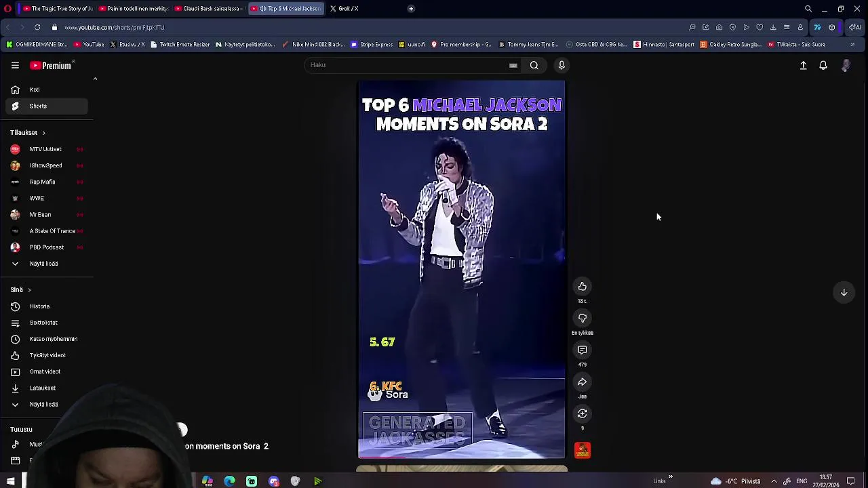Select Shorts in the sidebar
868x488 pixels.
[47, 106]
